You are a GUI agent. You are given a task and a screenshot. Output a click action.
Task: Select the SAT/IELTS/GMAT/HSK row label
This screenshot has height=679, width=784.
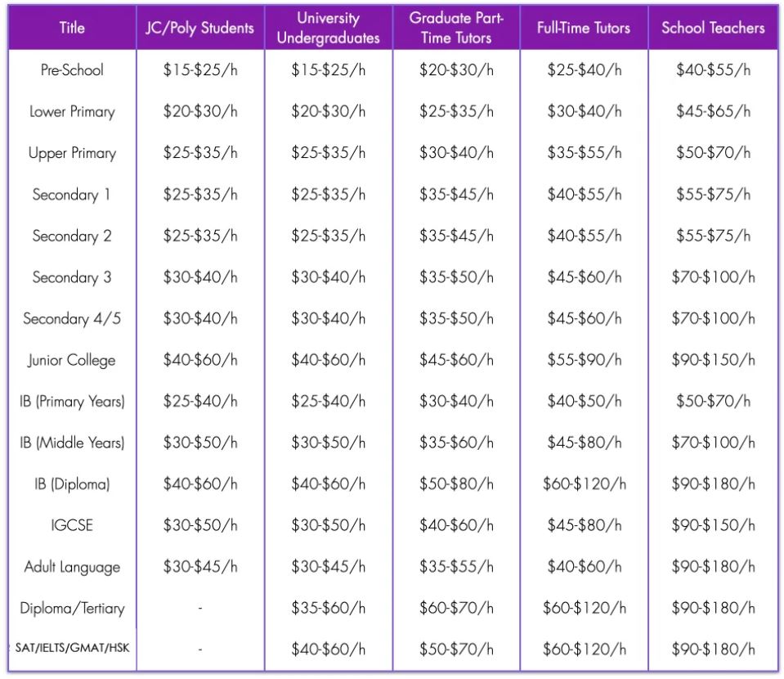(72, 648)
